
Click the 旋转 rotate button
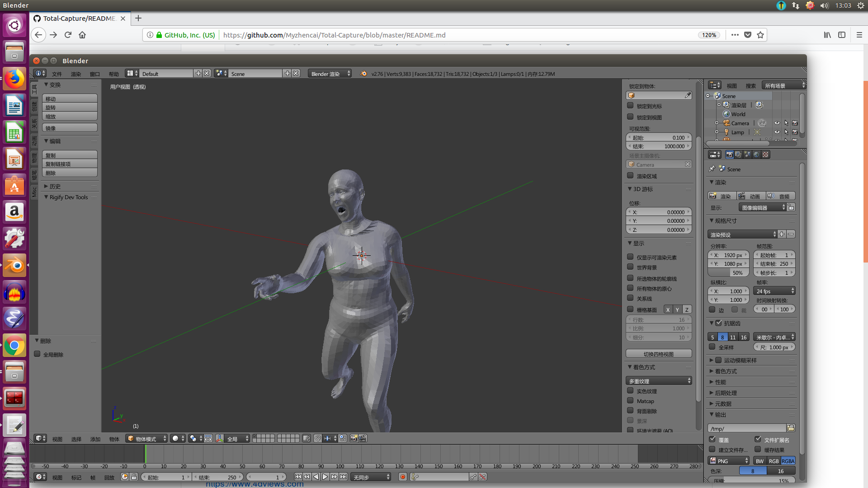pyautogui.click(x=70, y=107)
